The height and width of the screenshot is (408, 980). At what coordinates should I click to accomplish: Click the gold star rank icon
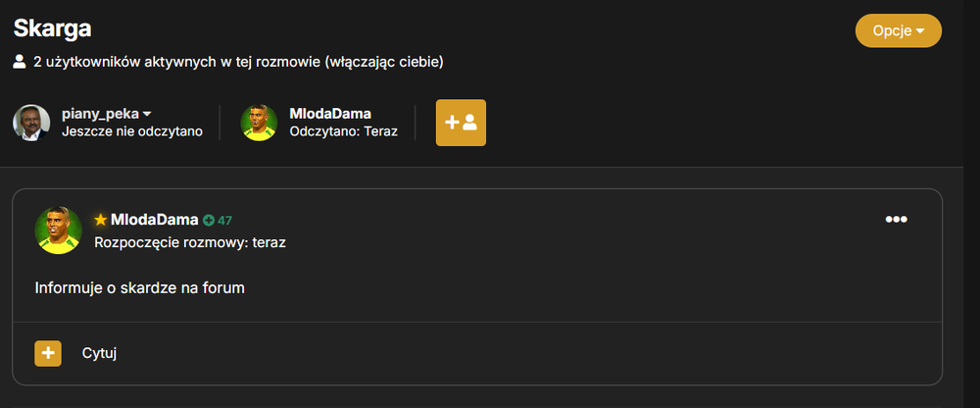pyautogui.click(x=100, y=220)
